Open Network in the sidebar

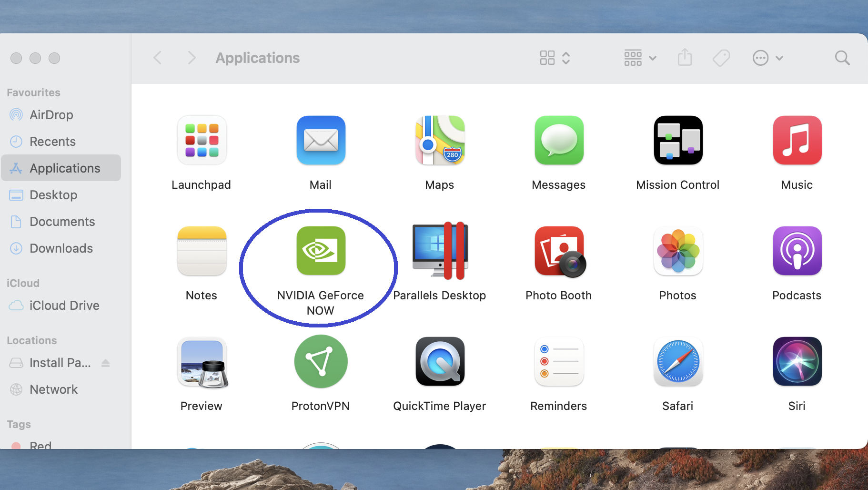pos(61,389)
